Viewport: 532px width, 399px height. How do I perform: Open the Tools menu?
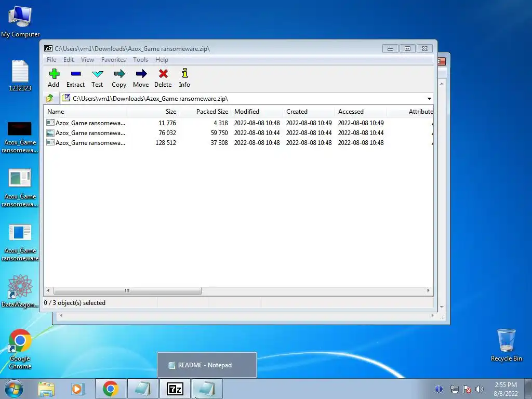(140, 60)
